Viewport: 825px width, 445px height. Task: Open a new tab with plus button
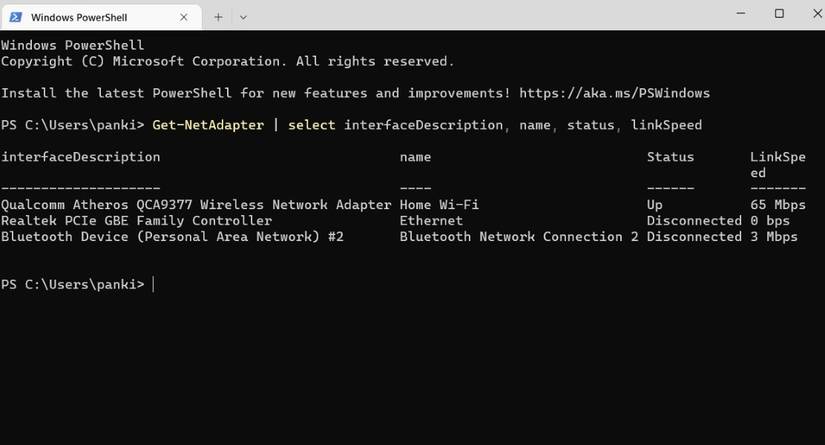[x=218, y=17]
